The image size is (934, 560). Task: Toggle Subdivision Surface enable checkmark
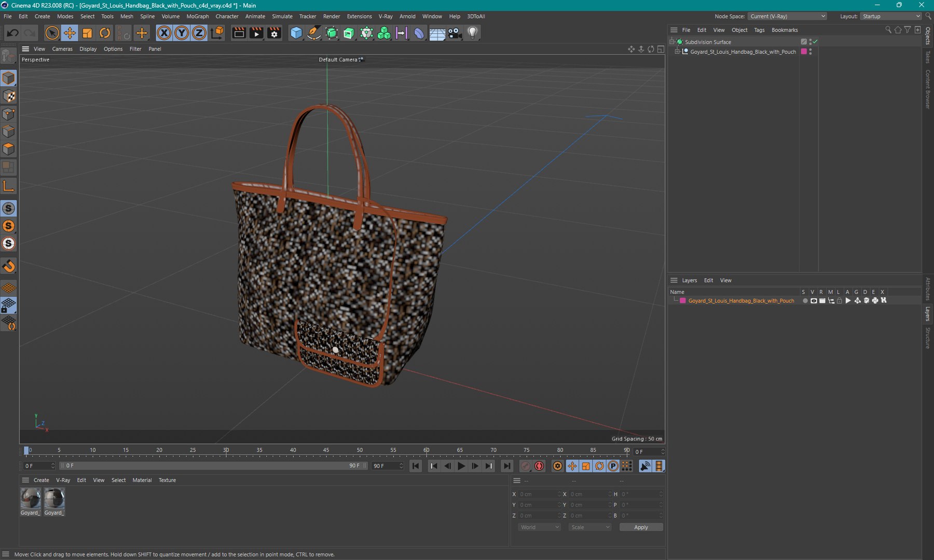[x=815, y=41]
